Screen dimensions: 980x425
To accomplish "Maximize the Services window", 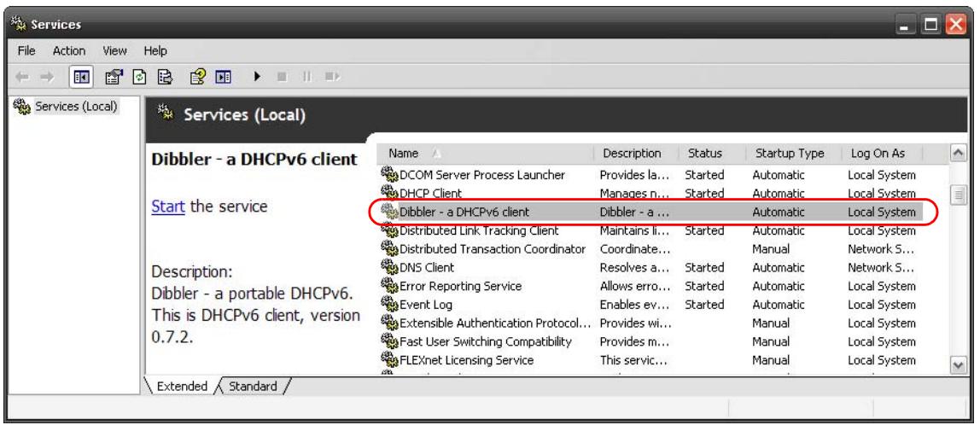I will (x=932, y=25).
